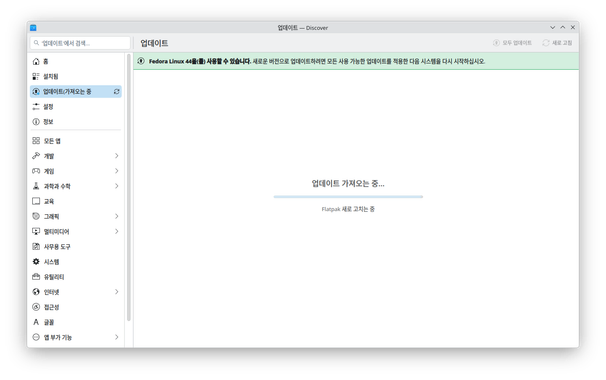Click the spinning refresh indicator on the updates row
The height and width of the screenshot is (380, 606).
(116, 92)
